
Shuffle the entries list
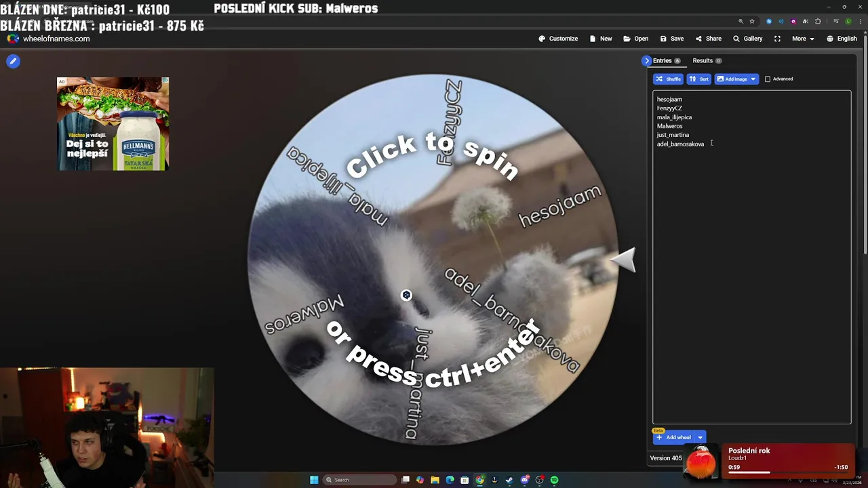[668, 79]
